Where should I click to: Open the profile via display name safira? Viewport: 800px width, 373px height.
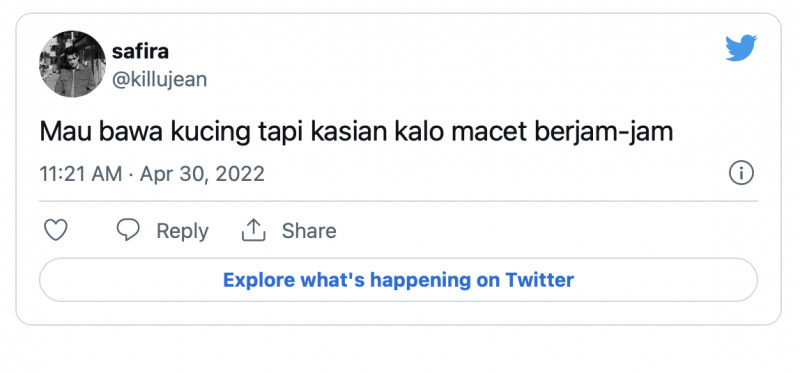(x=140, y=51)
